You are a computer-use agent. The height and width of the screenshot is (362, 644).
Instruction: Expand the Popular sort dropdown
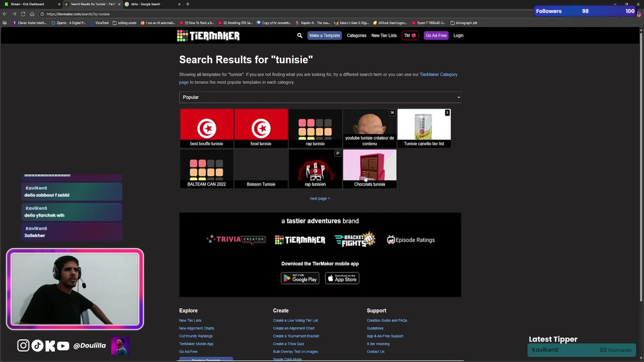click(x=320, y=97)
